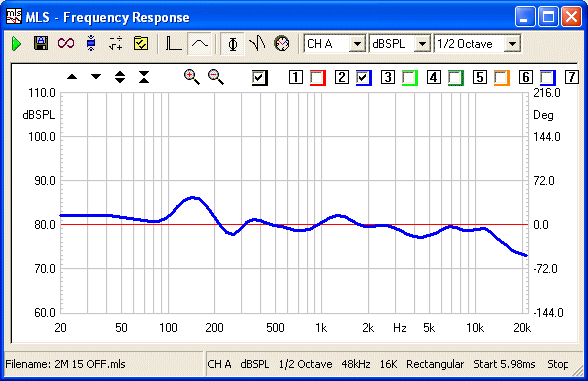The width and height of the screenshot is (588, 381).
Task: Enable the phase display icon
Action: pos(232,44)
